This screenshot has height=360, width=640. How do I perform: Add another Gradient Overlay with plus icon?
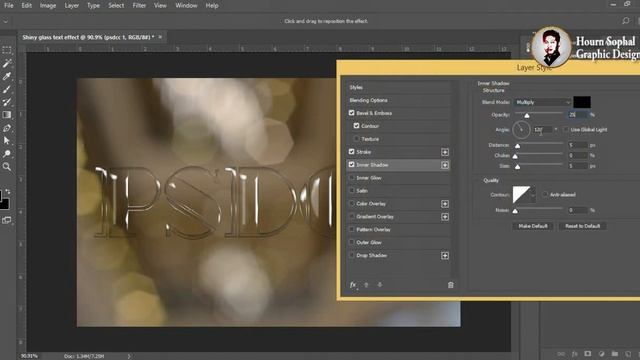click(x=445, y=217)
